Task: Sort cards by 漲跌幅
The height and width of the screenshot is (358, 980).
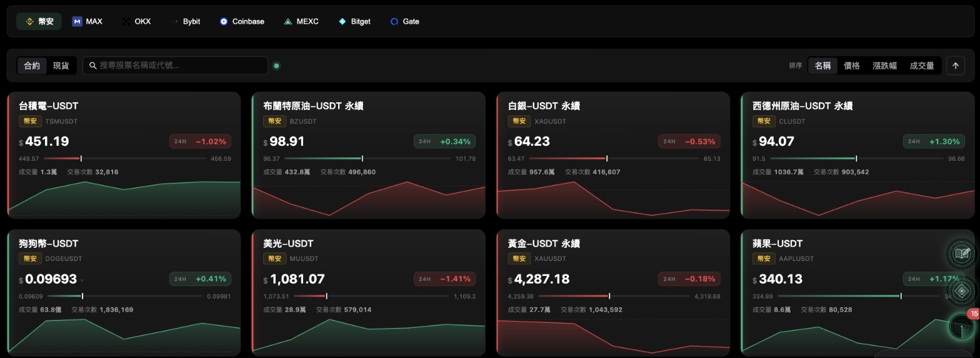Action: click(x=885, y=66)
